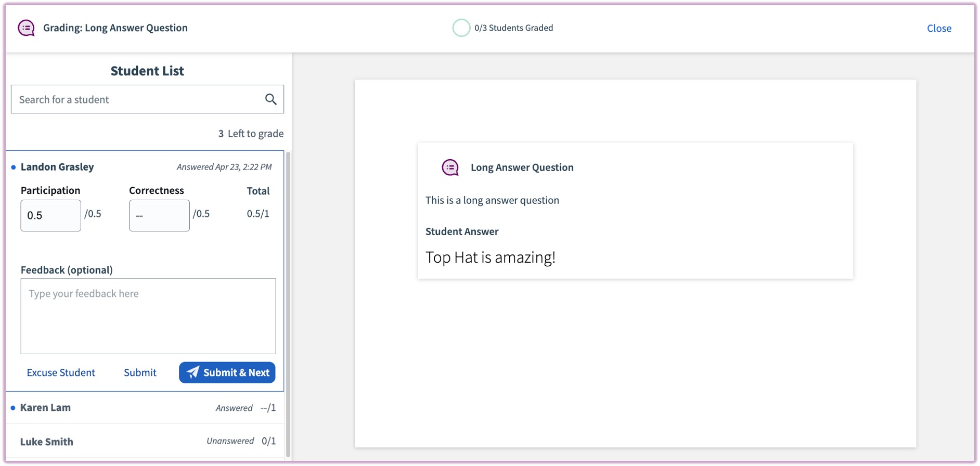Image resolution: width=980 pixels, height=466 pixels.
Task: Collapse the Landon Grasley name header
Action: (x=57, y=167)
